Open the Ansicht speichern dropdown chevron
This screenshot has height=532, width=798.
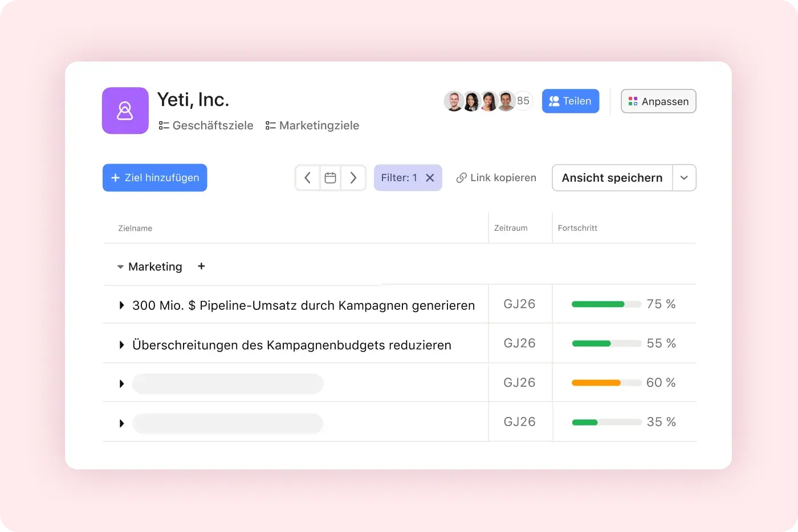pyautogui.click(x=684, y=177)
